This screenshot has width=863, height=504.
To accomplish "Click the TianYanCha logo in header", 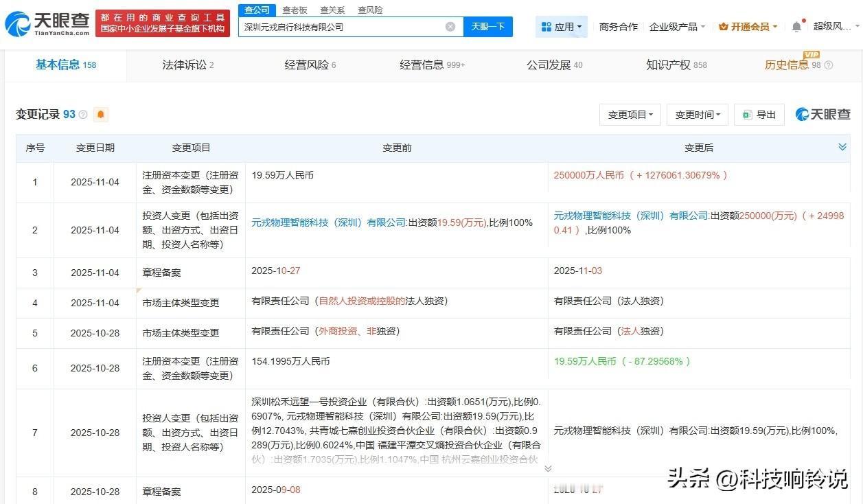I will (47, 24).
